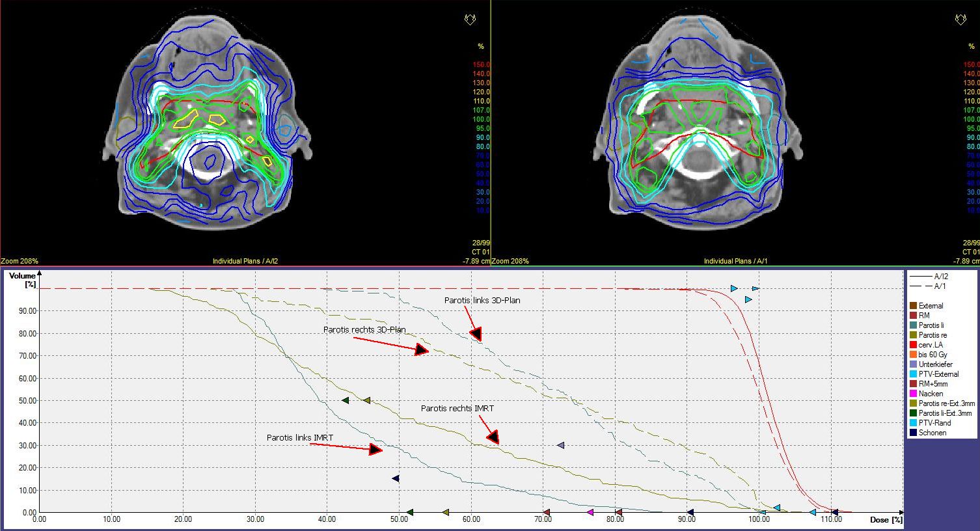The image size is (980, 531).
Task: Click the orientation icon in the right CT view
Action: (x=960, y=20)
